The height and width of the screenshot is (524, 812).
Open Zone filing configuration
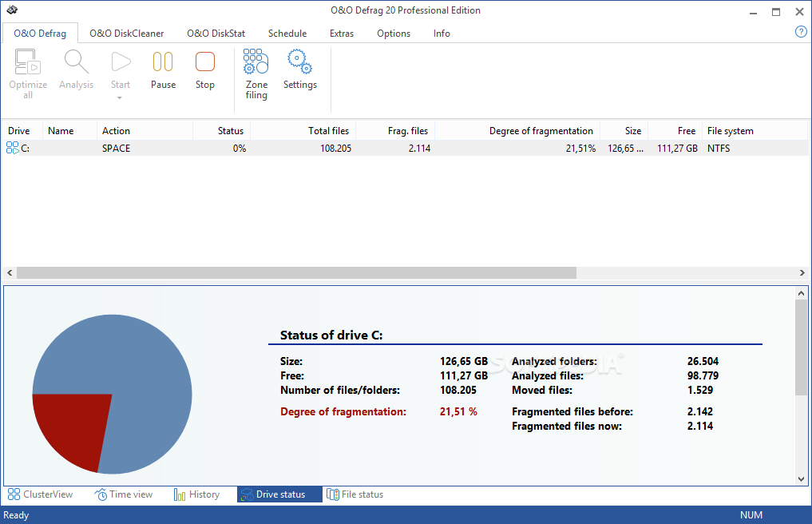click(x=255, y=62)
